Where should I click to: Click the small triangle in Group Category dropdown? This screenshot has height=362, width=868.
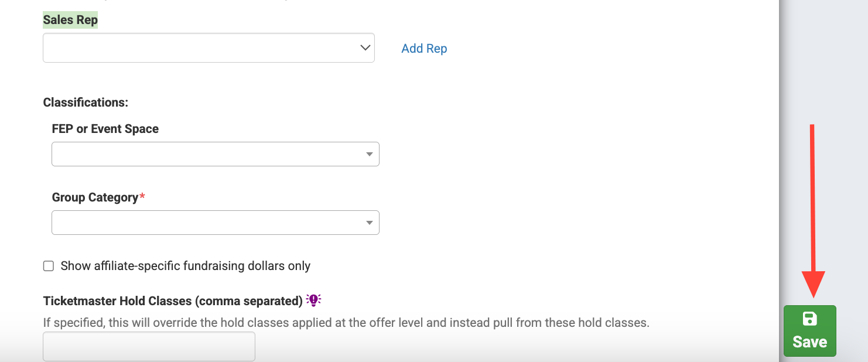(370, 223)
